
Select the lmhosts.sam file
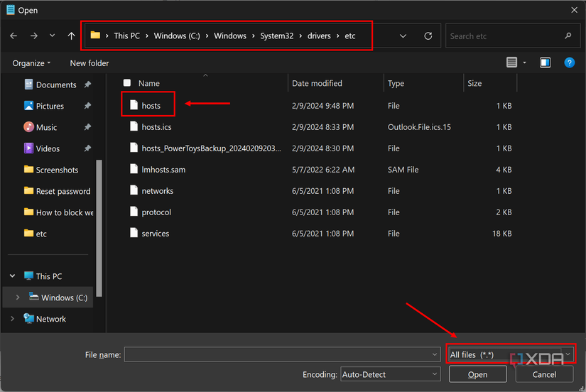pyautogui.click(x=163, y=170)
